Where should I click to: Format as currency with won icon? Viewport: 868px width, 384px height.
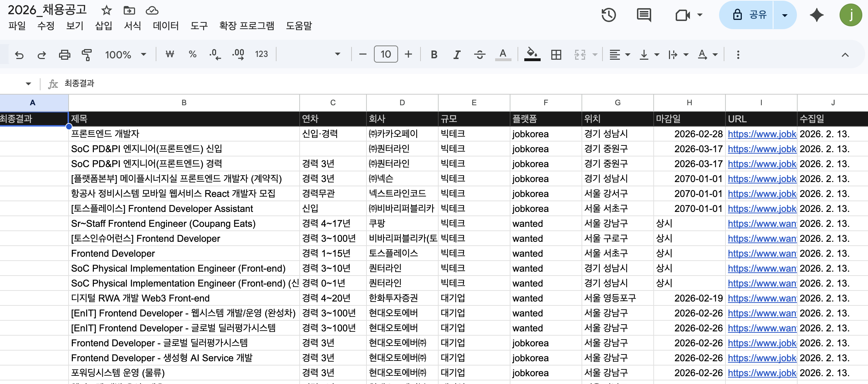(170, 54)
